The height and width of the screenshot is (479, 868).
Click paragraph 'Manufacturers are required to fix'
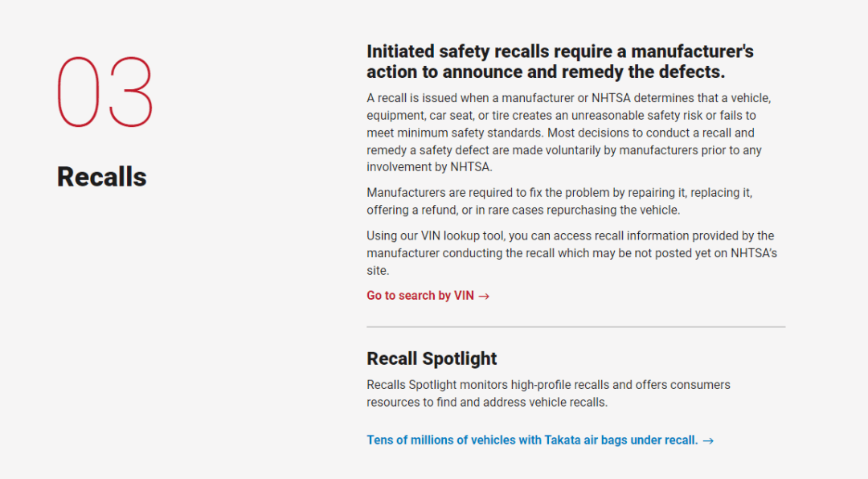(x=559, y=202)
